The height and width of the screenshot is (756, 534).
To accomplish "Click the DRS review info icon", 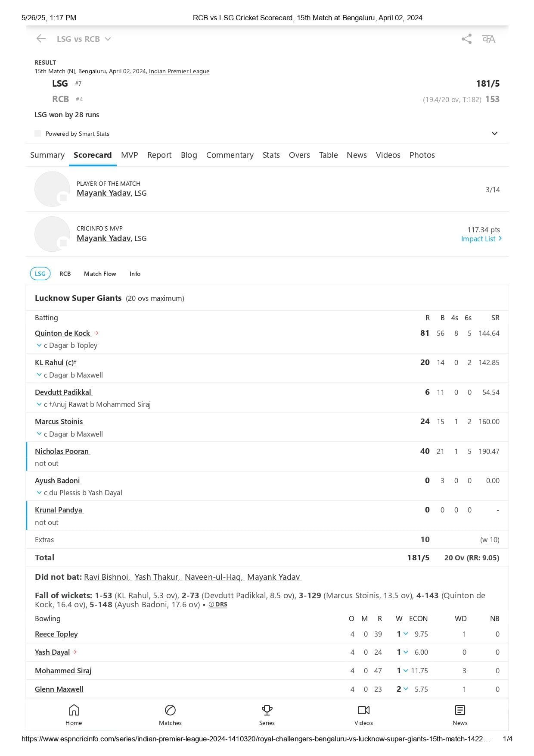I will [211, 605].
